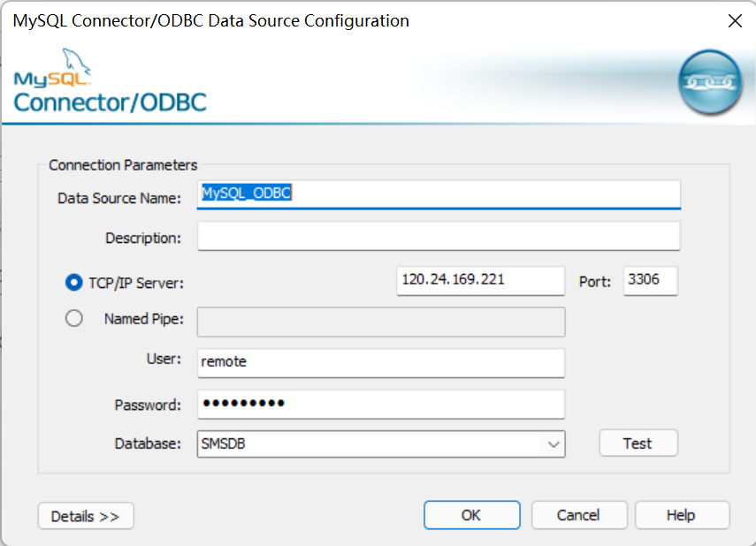Click the server address field 120.24.169.221
The width and height of the screenshot is (756, 546).
[x=480, y=280]
